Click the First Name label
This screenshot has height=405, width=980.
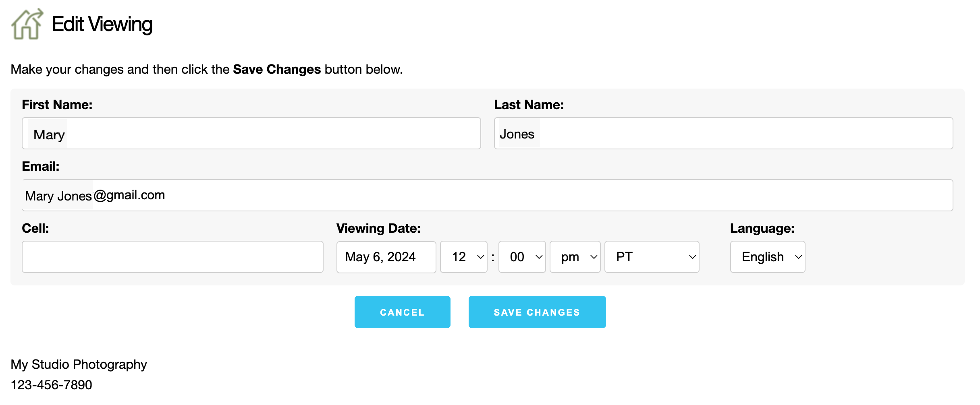coord(57,105)
